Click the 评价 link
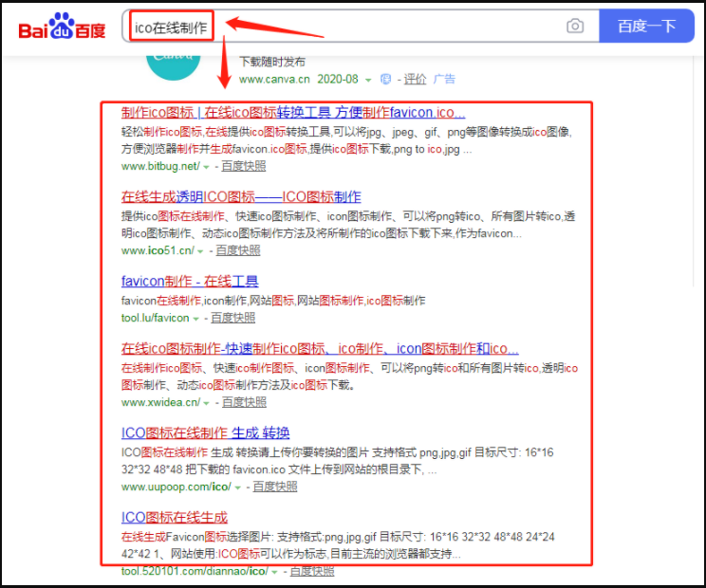This screenshot has height=588, width=706. (x=415, y=79)
